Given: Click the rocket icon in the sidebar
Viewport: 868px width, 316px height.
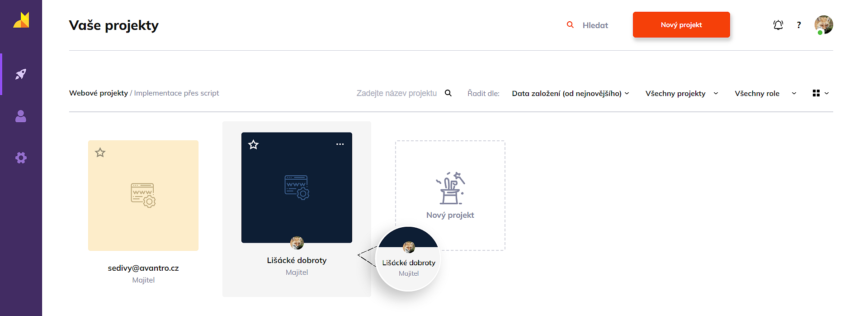Looking at the screenshot, I should tap(21, 74).
